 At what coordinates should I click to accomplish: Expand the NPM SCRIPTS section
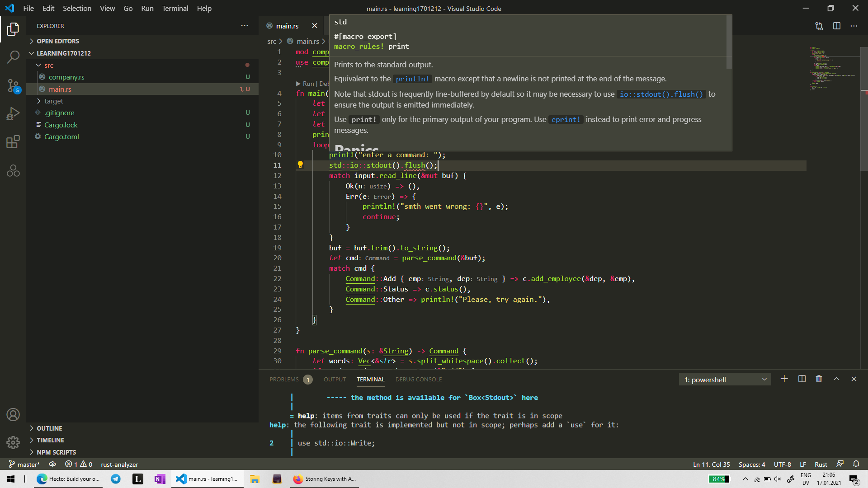click(142, 452)
